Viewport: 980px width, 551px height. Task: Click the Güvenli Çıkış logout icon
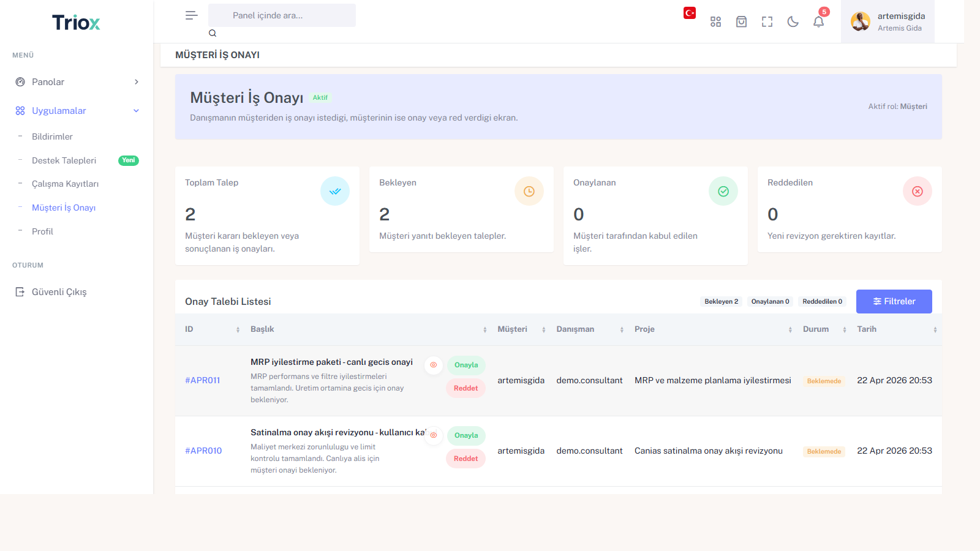[20, 292]
